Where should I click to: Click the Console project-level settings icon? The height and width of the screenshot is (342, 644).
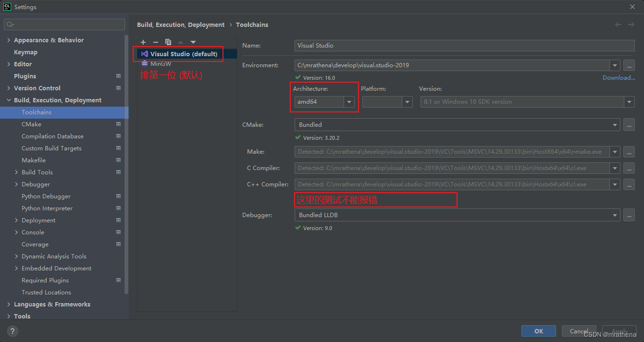pyautogui.click(x=119, y=232)
